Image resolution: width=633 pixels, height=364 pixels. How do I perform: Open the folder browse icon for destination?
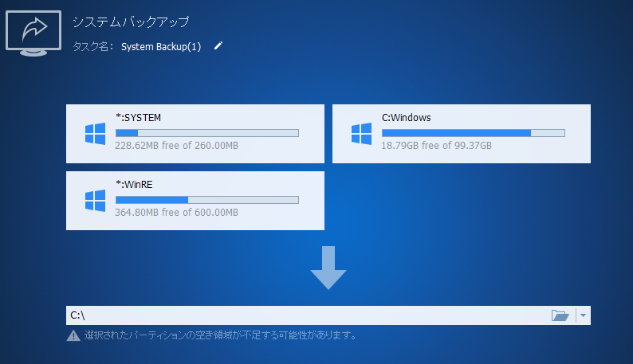tap(560, 315)
